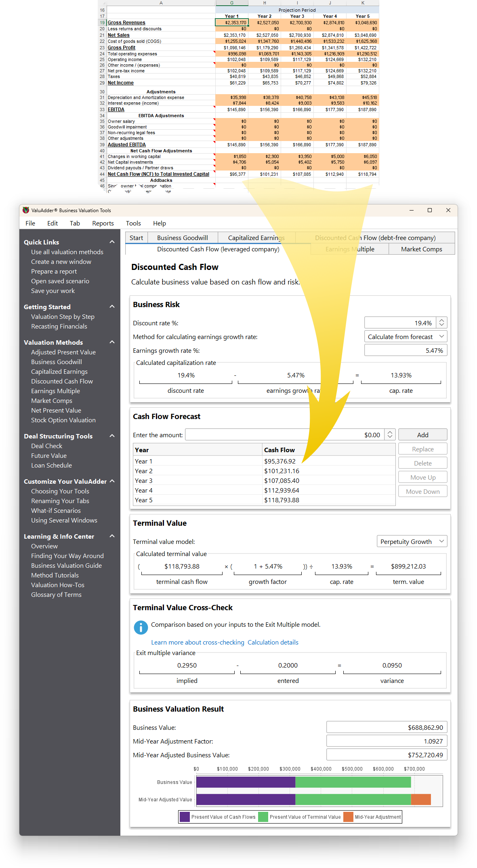Collapse the Getting Started section
Viewport: 477px width, 868px height.
(112, 306)
